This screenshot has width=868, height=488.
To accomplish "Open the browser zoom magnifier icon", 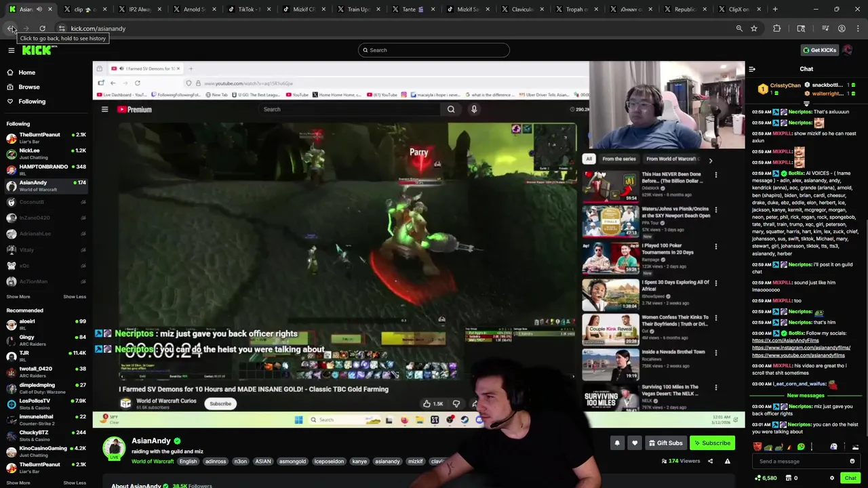I will 739,28.
